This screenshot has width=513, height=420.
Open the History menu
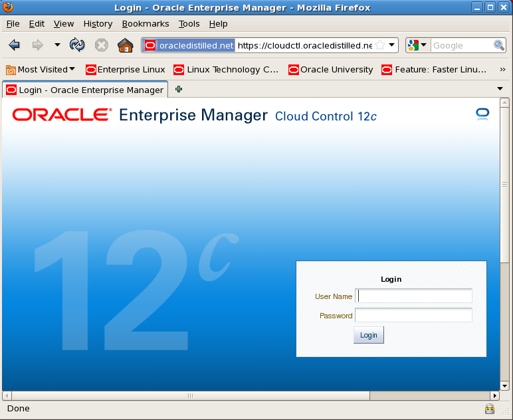[98, 24]
